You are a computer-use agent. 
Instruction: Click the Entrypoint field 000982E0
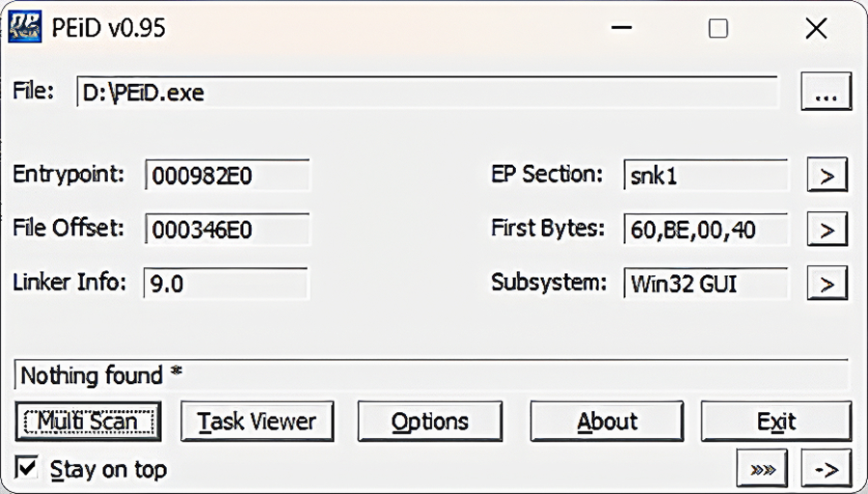point(227,175)
